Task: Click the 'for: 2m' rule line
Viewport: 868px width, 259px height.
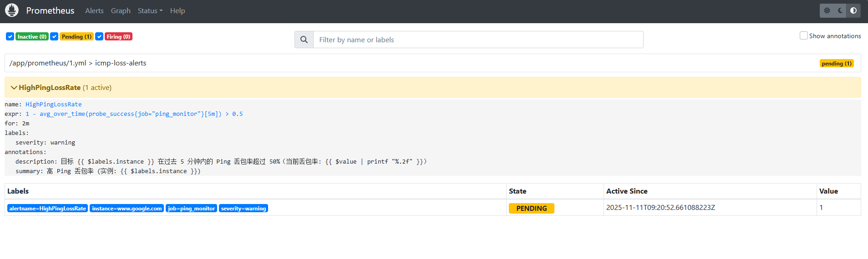Action: pos(17,123)
